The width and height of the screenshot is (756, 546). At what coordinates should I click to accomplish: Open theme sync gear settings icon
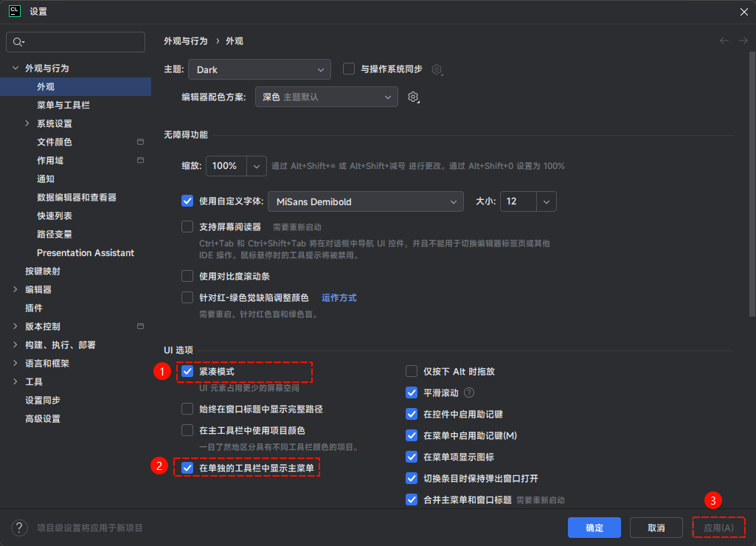click(437, 69)
